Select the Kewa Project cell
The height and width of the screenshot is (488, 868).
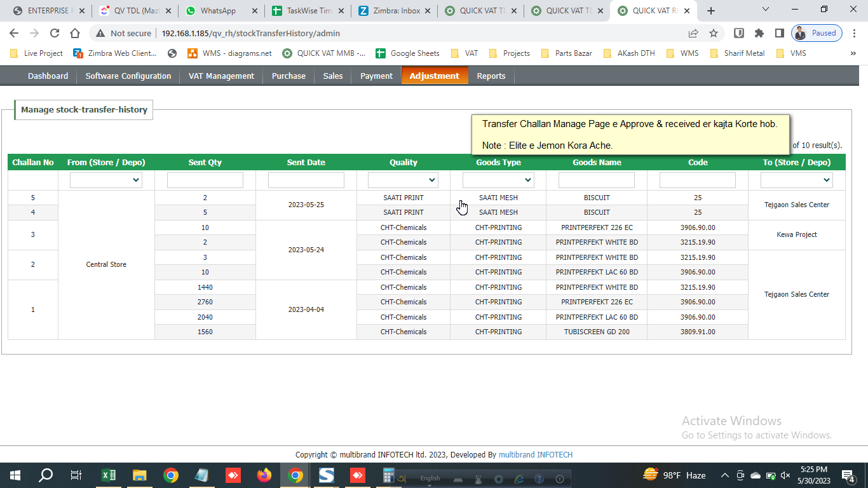tap(797, 234)
